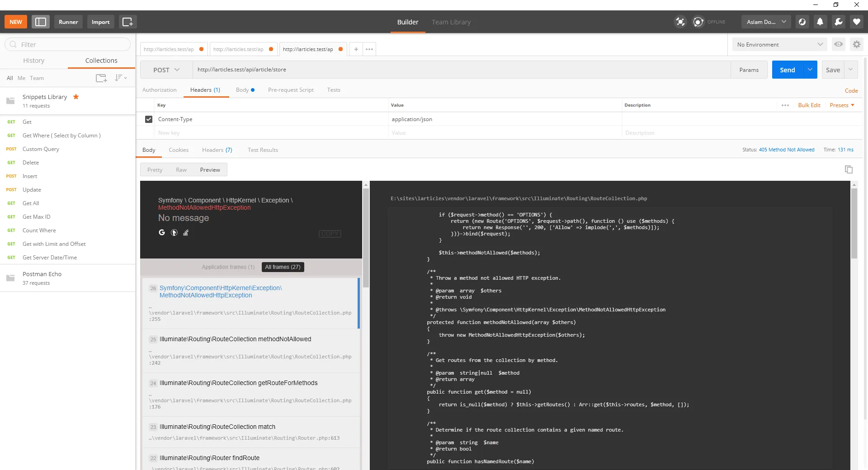Open the Test Results tab
Viewport: 868px width, 470px height.
(263, 150)
